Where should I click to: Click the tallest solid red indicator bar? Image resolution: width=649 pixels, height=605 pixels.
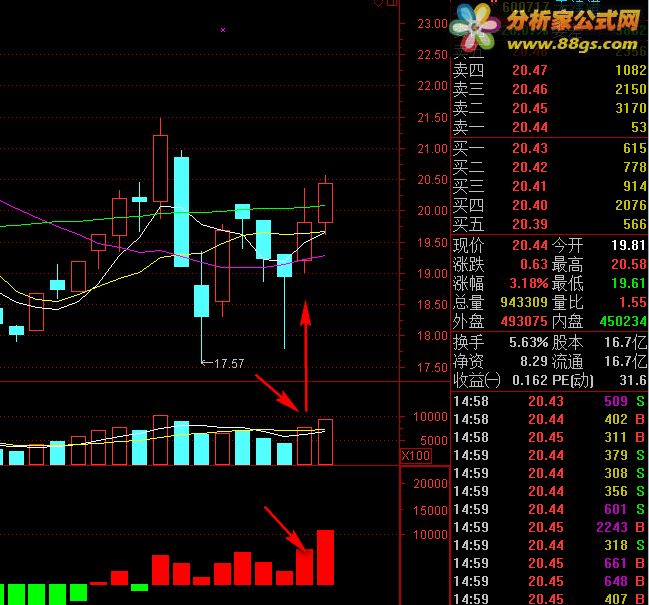pyautogui.click(x=325, y=557)
